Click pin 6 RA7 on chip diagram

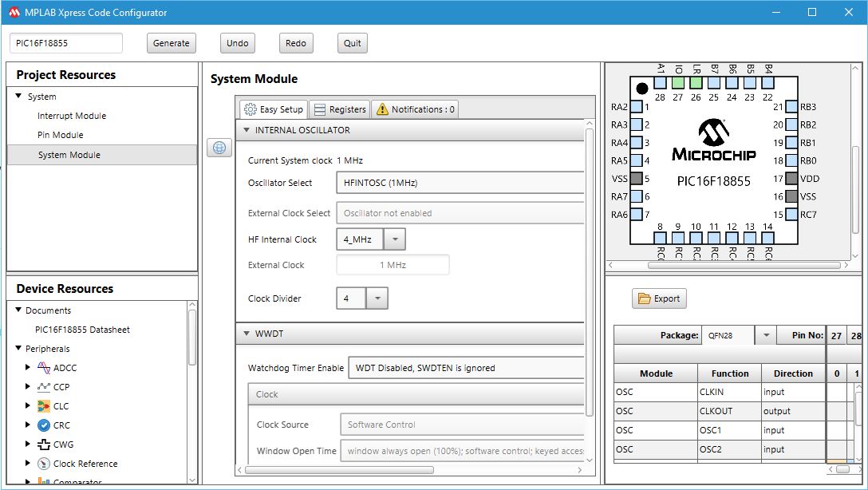point(637,196)
